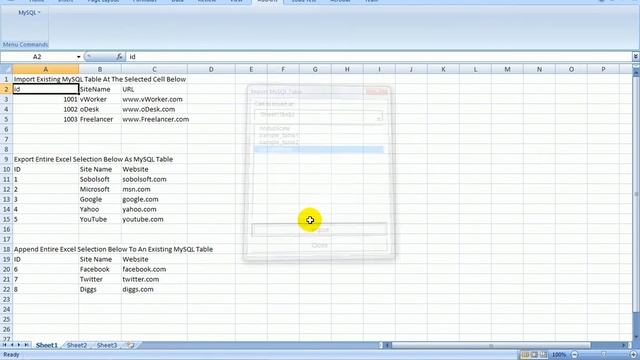Select row 25 header
The image size is (640, 360).
coord(6,319)
